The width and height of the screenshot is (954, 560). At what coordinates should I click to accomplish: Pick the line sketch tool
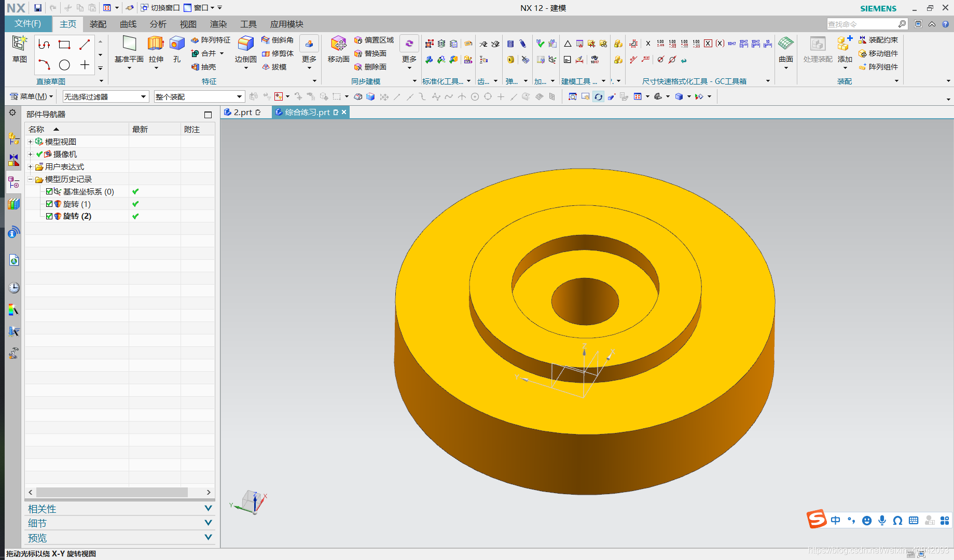point(85,45)
